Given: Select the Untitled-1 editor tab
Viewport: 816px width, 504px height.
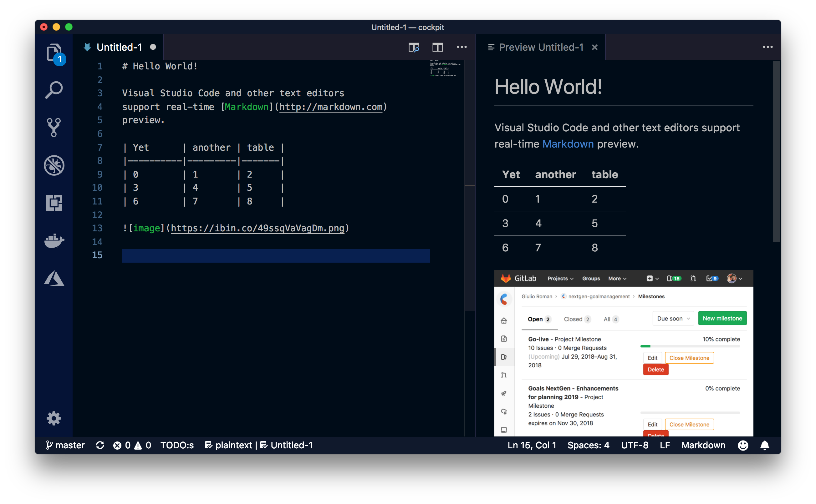Looking at the screenshot, I should click(x=119, y=47).
